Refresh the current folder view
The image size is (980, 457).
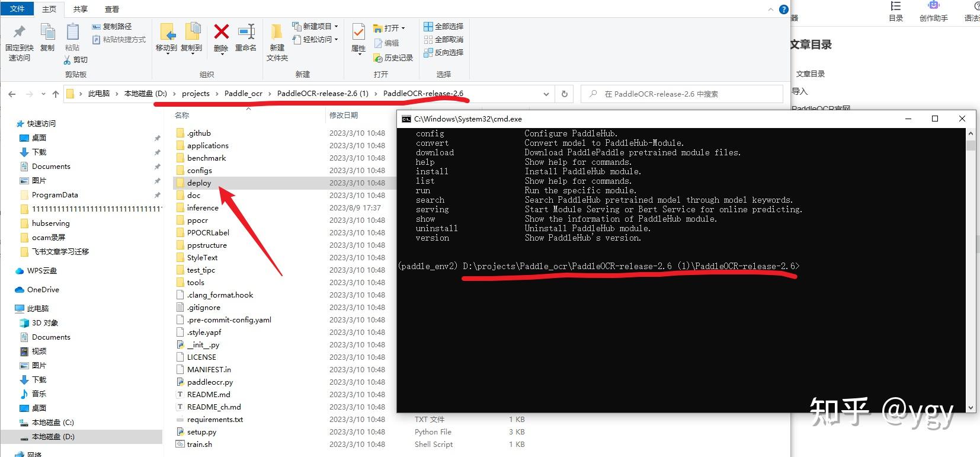click(x=565, y=94)
